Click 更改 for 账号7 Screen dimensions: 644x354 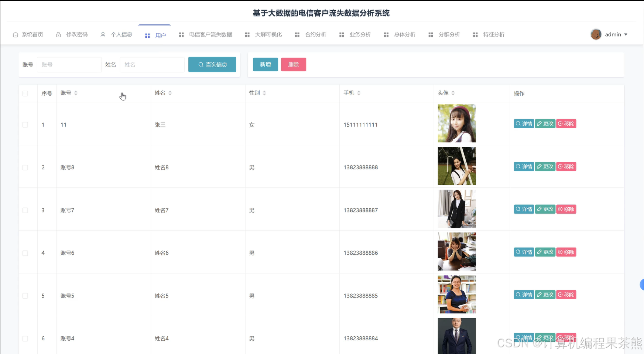coord(545,209)
